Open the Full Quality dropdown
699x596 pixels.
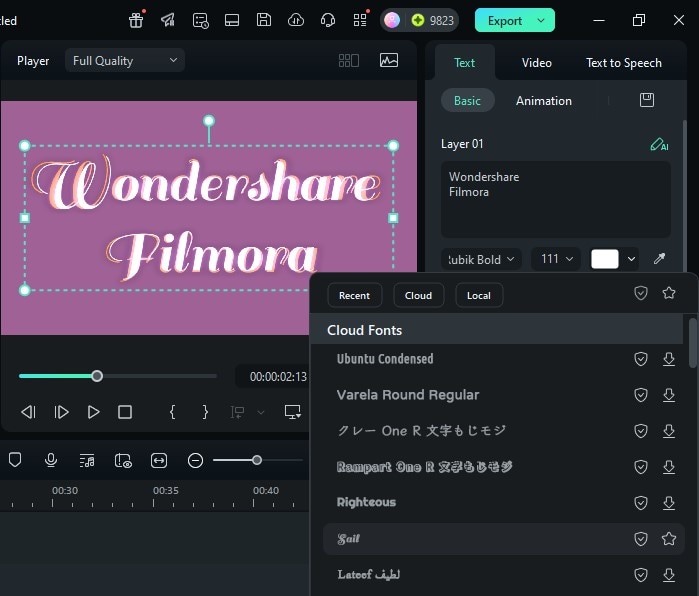tap(125, 61)
